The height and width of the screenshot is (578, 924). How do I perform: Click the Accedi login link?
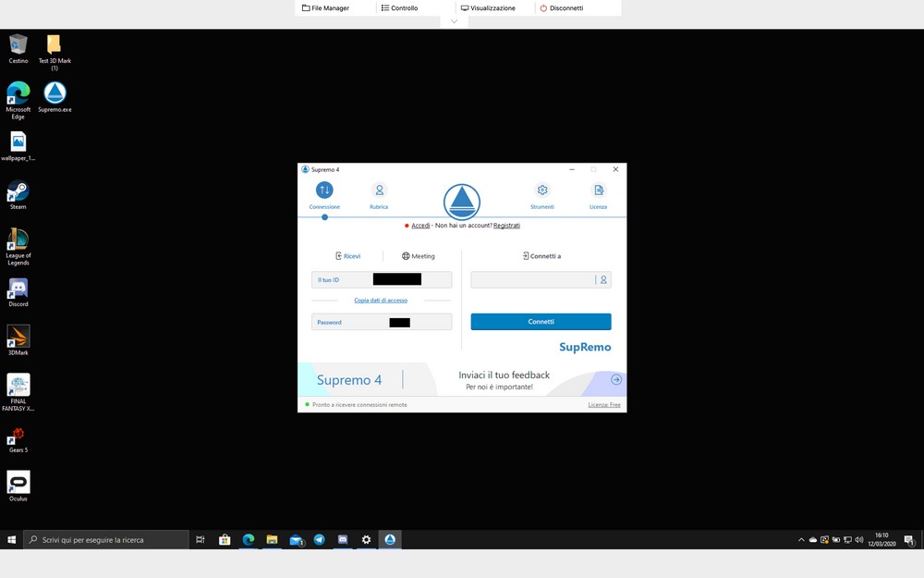pyautogui.click(x=420, y=226)
